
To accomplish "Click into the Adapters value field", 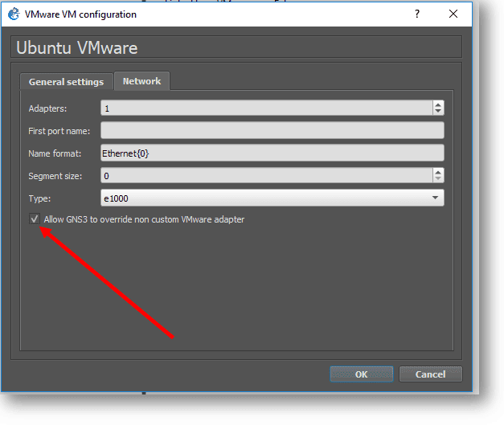I will (267, 108).
